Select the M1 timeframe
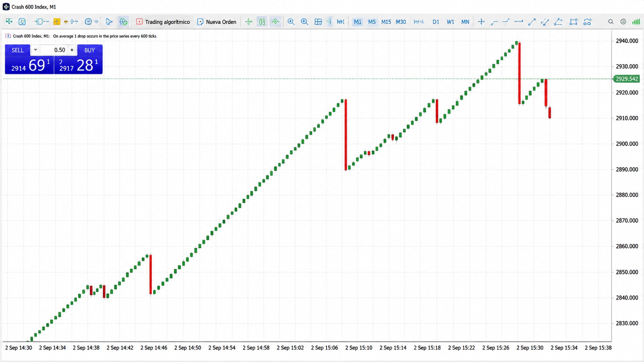Viewport: 644px width, 362px height. pos(358,22)
